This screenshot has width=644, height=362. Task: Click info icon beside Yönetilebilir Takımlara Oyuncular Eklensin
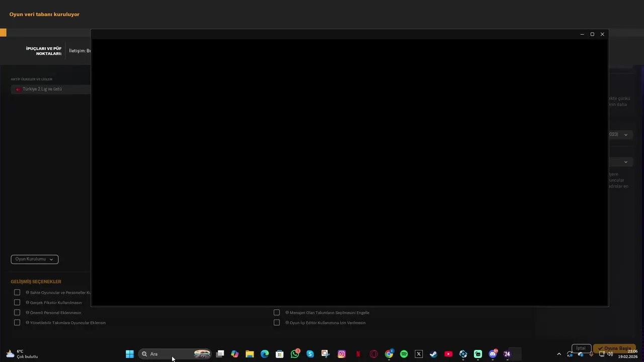click(x=28, y=323)
